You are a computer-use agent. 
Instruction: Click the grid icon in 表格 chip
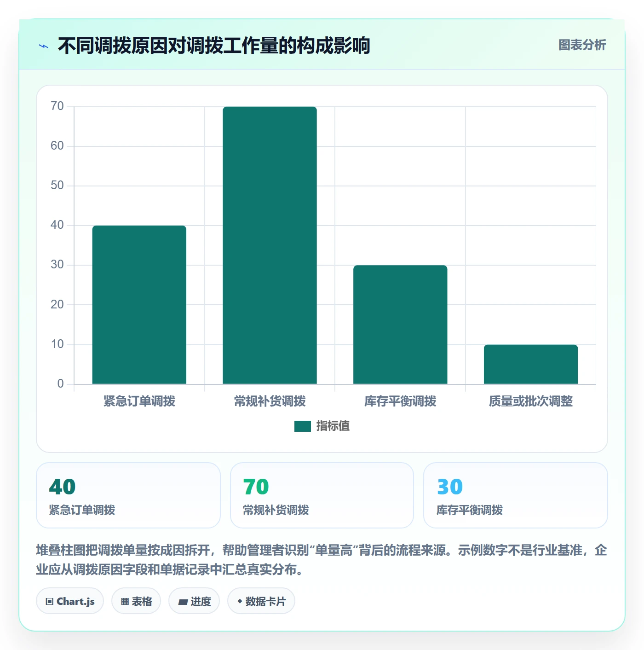(125, 602)
